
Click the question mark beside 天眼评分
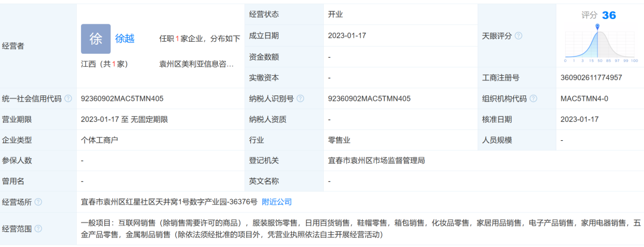518,36
